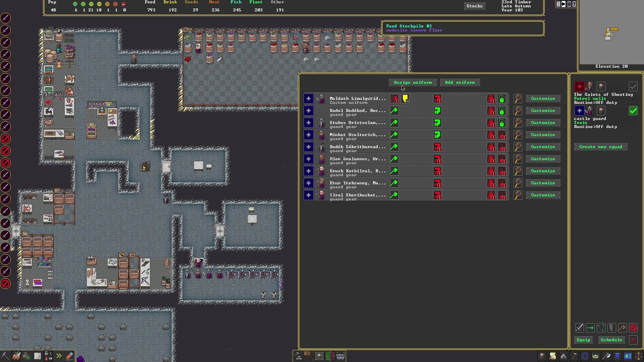
Task: Open squads battle axe menu
Action: 606,356
